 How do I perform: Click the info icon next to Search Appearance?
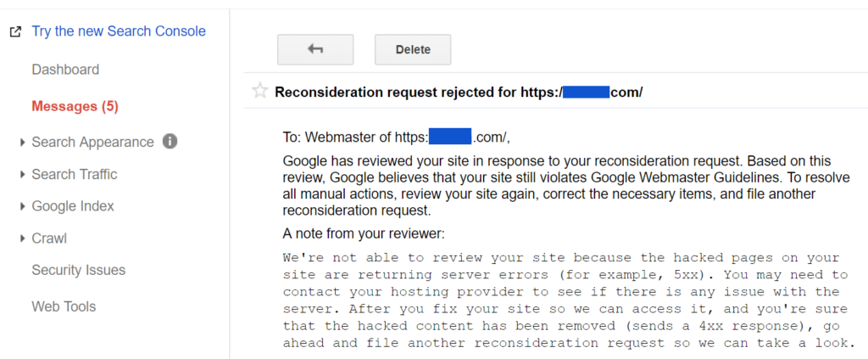[170, 141]
